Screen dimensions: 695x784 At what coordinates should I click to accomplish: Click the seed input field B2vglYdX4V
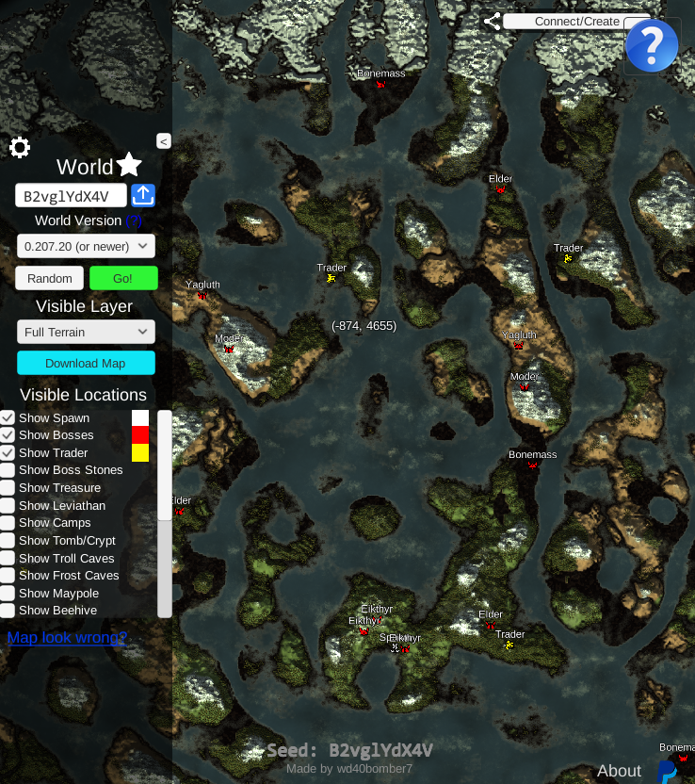click(x=71, y=195)
